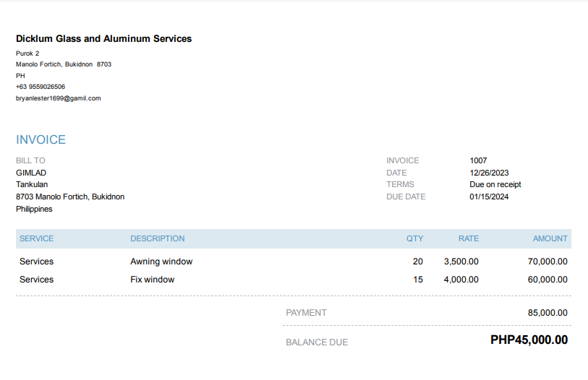Click the email address bryanlester1699@gamil.com
The image size is (588, 380).
(58, 98)
